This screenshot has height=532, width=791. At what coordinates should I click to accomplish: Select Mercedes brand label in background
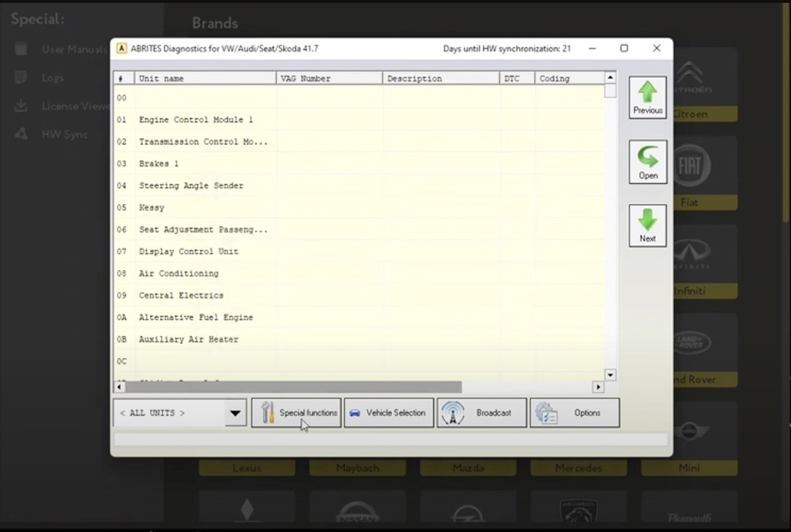click(x=579, y=468)
